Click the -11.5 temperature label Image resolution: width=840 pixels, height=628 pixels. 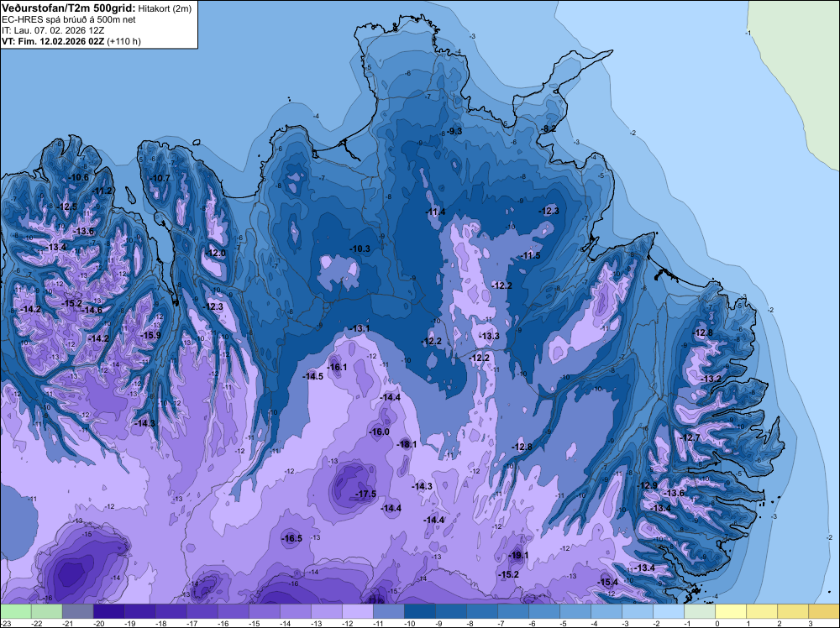click(x=530, y=256)
